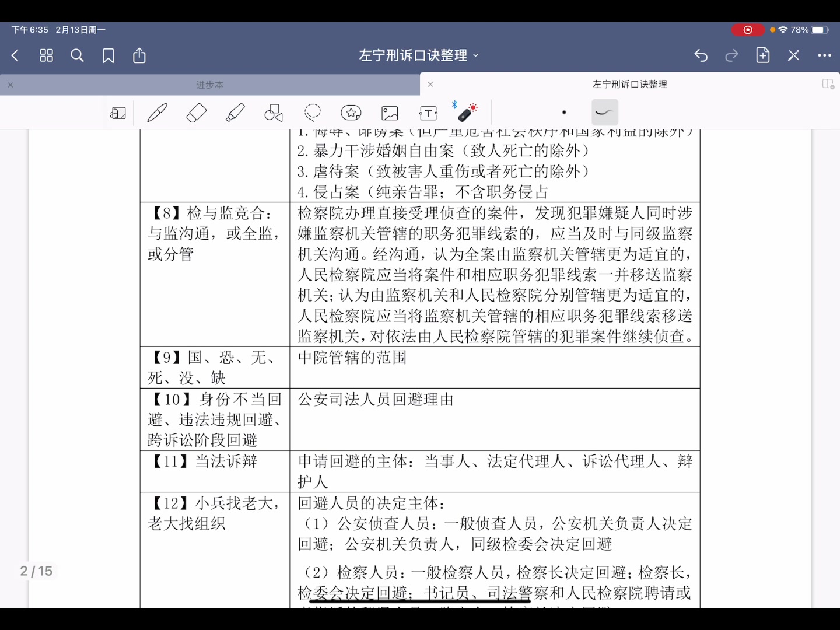Image resolution: width=840 pixels, height=630 pixels.
Task: Tap the line 回避人员的决定主体
Action: click(x=372, y=503)
